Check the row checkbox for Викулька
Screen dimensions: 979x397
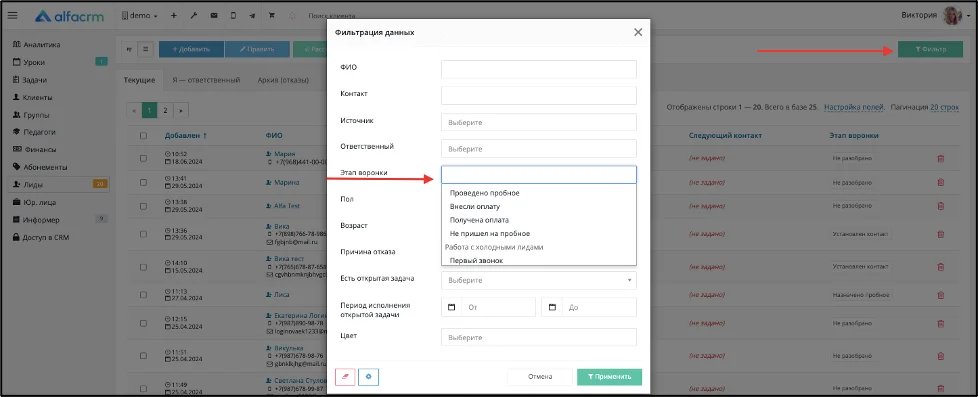point(144,356)
